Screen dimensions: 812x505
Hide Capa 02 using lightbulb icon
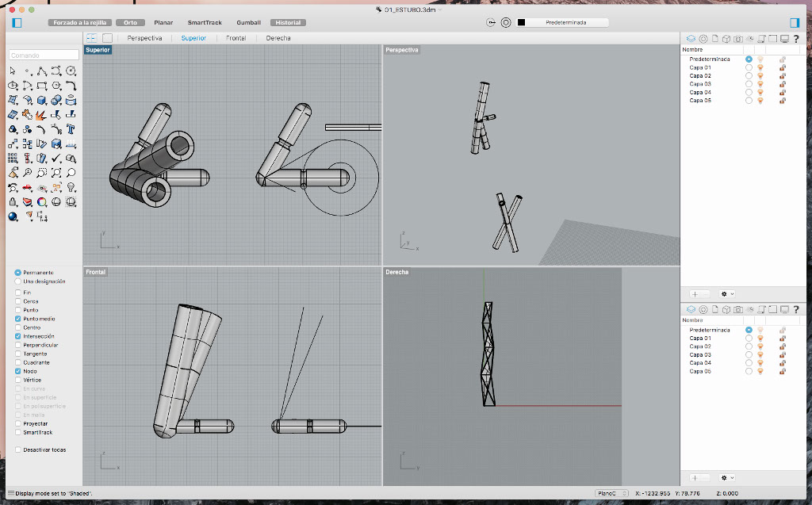(x=760, y=75)
